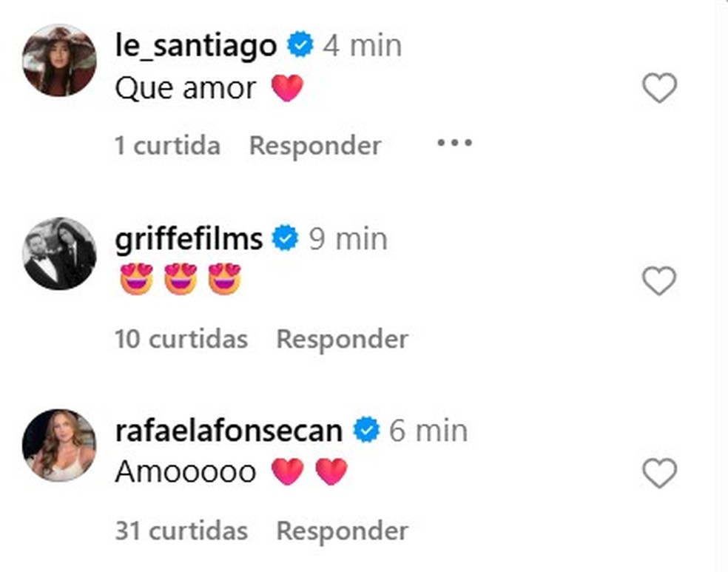View '10 curtidas' on griffefilms's comment
Screen dimensions: 728x572
click(x=182, y=338)
